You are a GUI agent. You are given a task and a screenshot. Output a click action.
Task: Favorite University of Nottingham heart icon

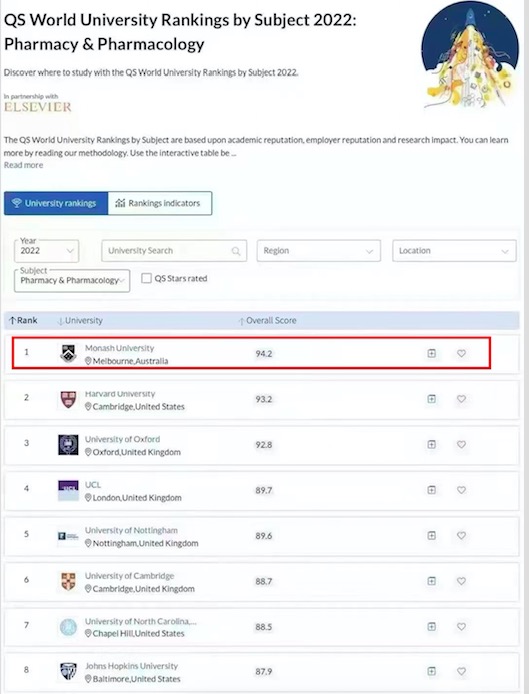461,536
